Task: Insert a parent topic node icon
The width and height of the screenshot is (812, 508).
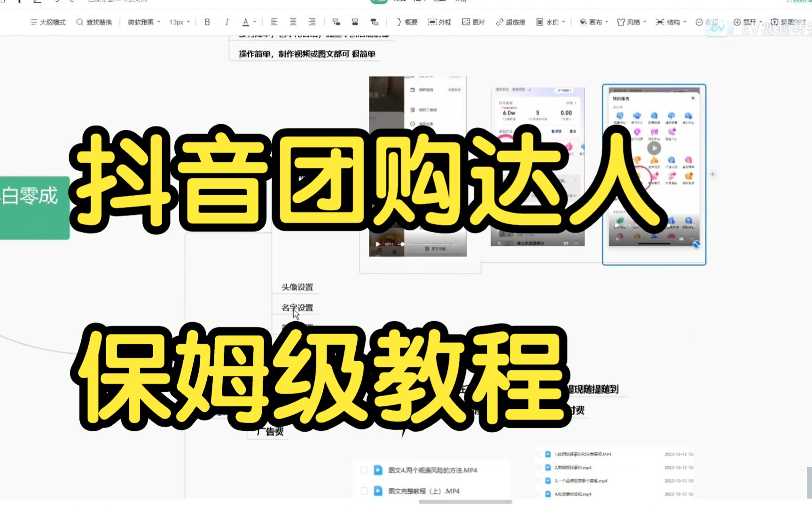Action: point(375,22)
